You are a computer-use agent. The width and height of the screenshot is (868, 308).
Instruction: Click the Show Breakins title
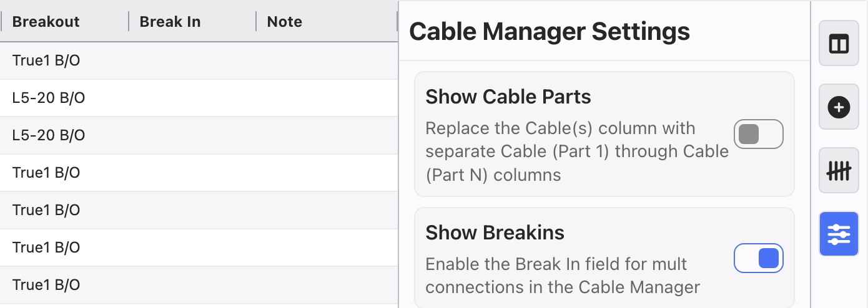(x=495, y=233)
